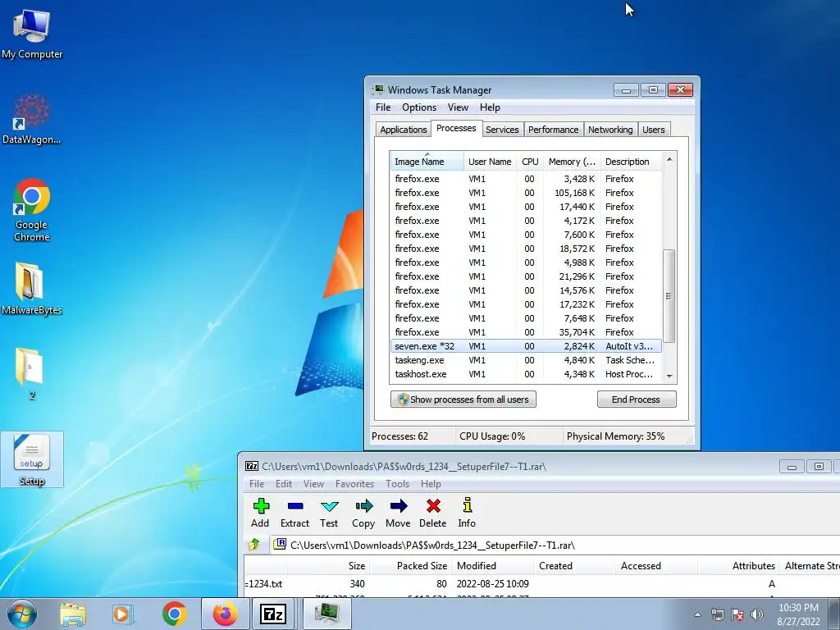The width and height of the screenshot is (840, 630).
Task: Sort 7-Zip files by Modified column
Action: [x=492, y=566]
